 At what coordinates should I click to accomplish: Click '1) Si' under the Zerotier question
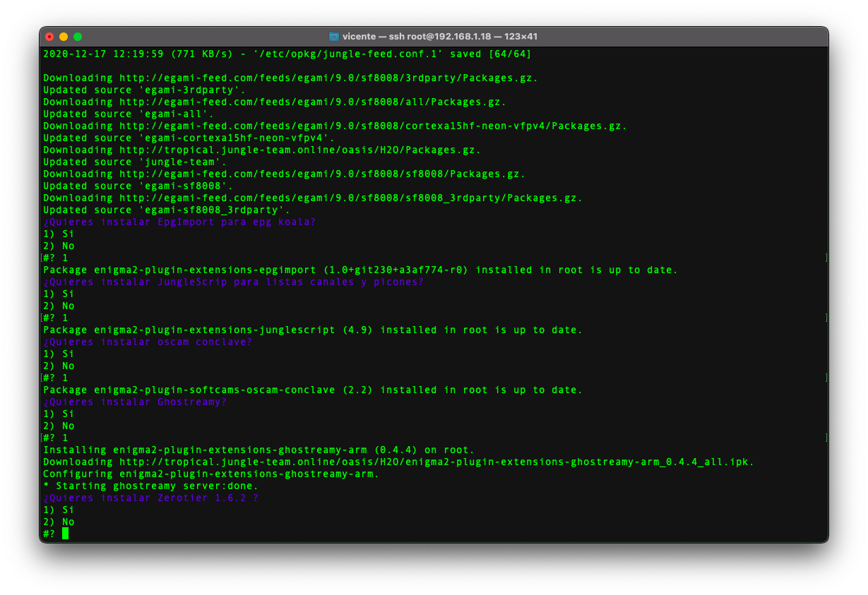coord(59,510)
